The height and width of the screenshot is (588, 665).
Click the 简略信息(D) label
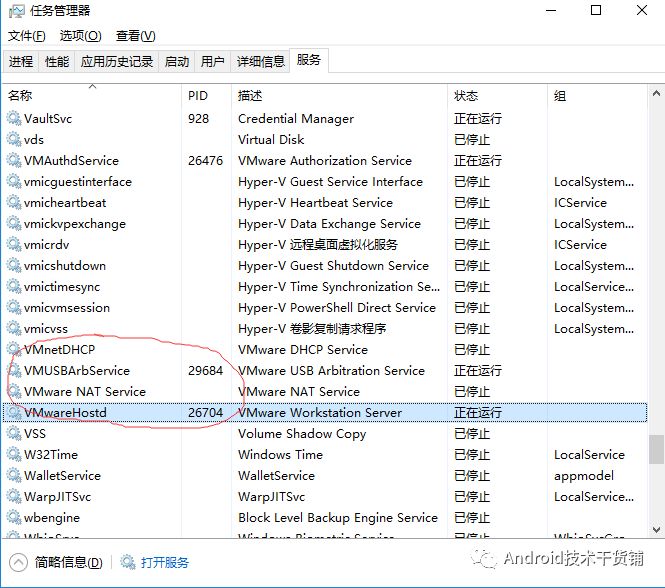pos(69,563)
